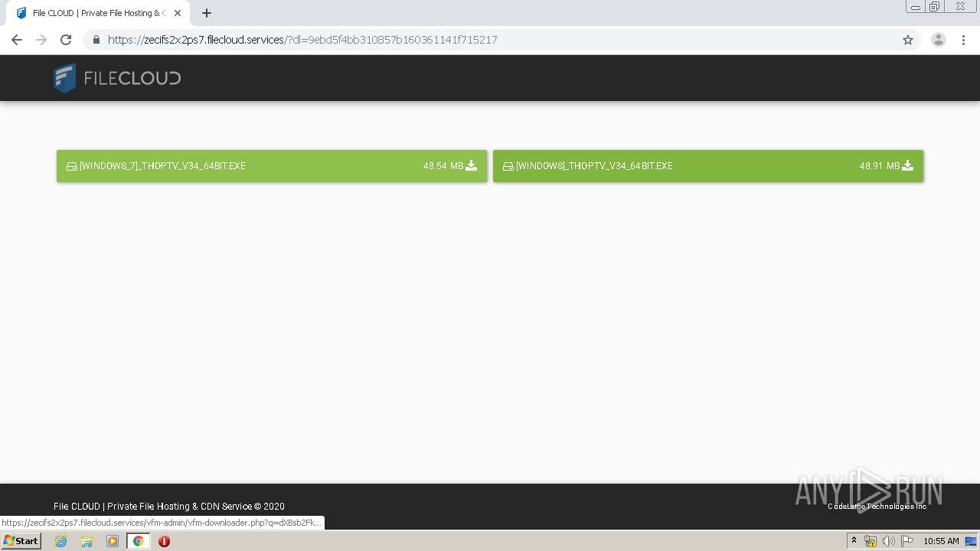Viewport: 980px width, 551px height.
Task: Restore down the Chrome window
Action: [935, 7]
